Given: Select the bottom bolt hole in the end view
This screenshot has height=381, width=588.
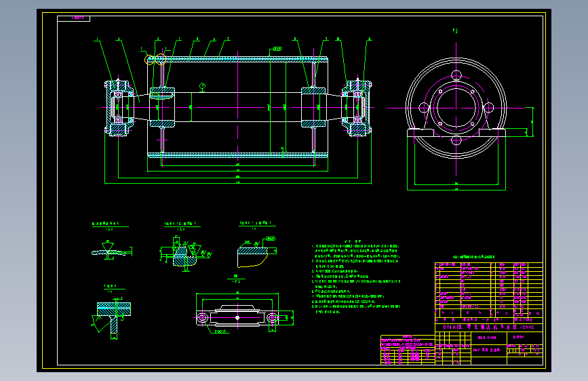Looking at the screenshot, I should (456, 140).
